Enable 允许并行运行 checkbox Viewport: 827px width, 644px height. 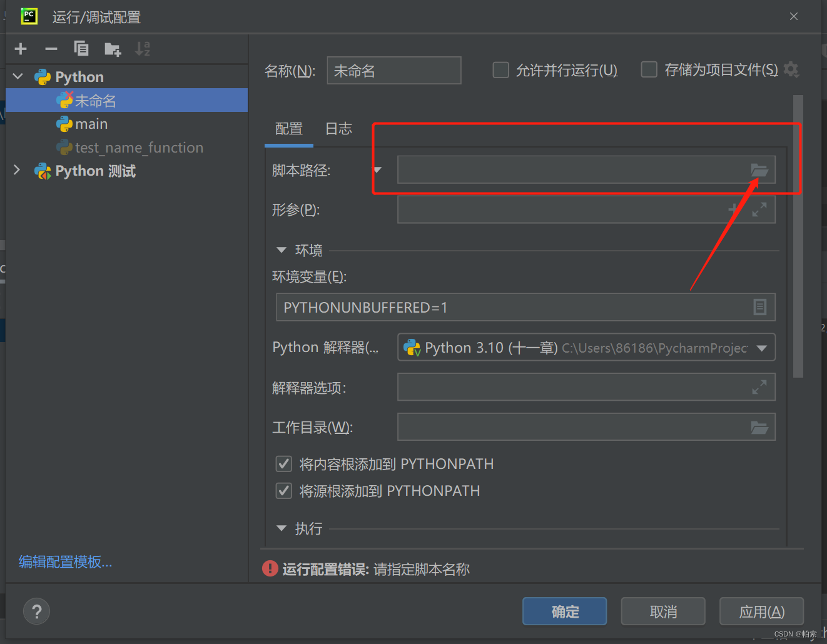[500, 70]
